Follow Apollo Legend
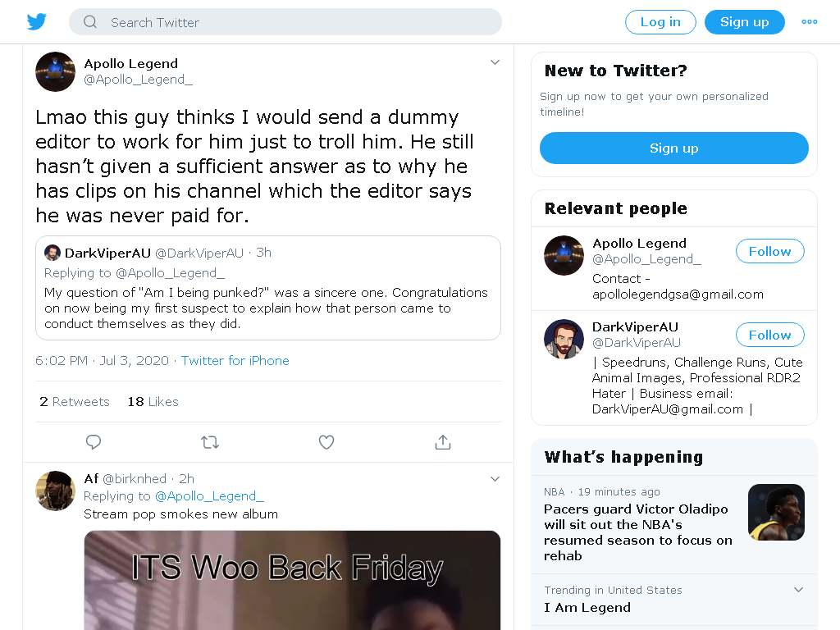This screenshot has height=630, width=840. (769, 251)
